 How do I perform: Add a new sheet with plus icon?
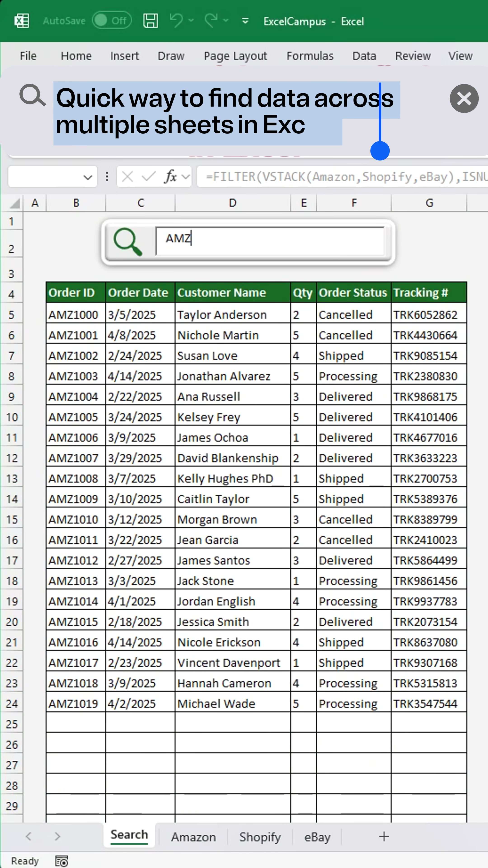[x=384, y=836]
